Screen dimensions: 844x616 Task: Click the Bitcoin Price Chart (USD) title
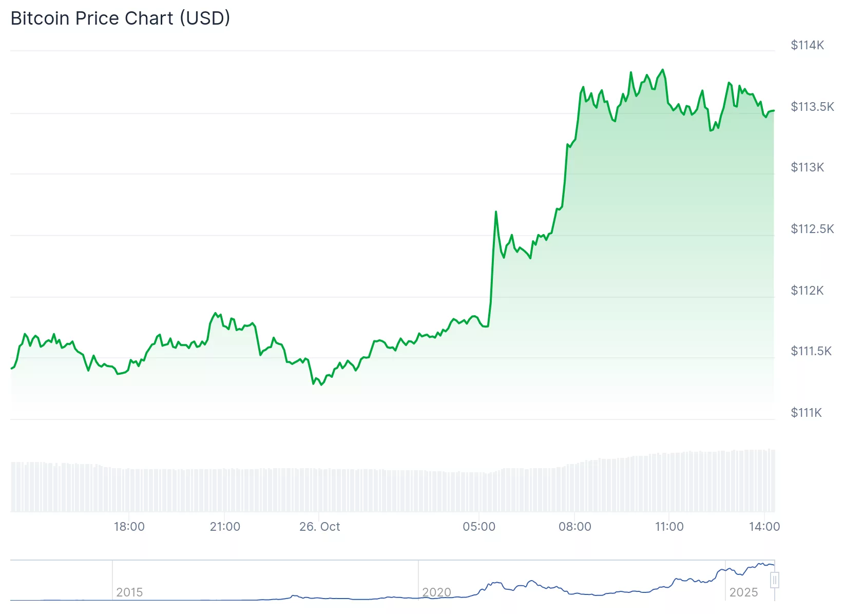(120, 18)
